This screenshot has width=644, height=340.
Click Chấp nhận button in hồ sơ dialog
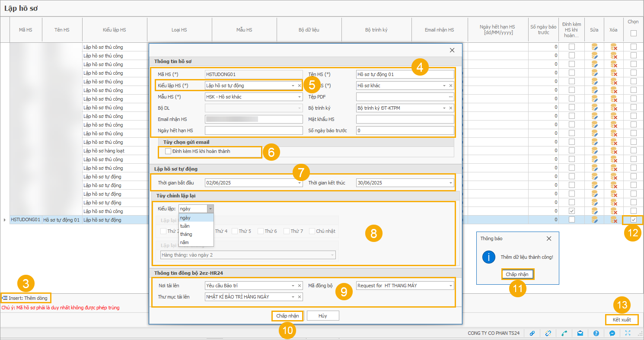[x=288, y=316]
